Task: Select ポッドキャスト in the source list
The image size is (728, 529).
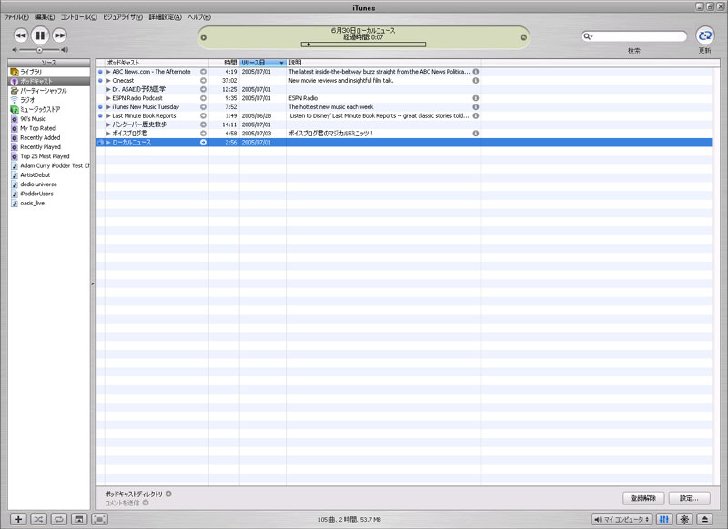Action: pos(49,81)
